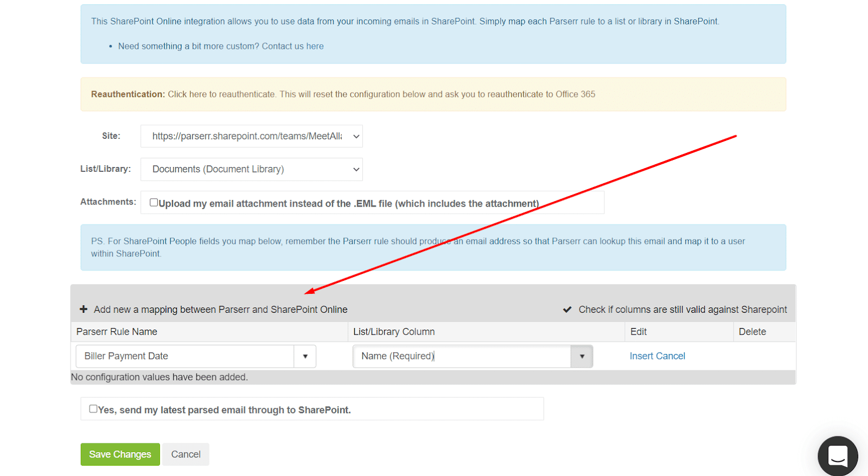Click here to reauthenticate link
868x476 pixels.
pos(221,94)
